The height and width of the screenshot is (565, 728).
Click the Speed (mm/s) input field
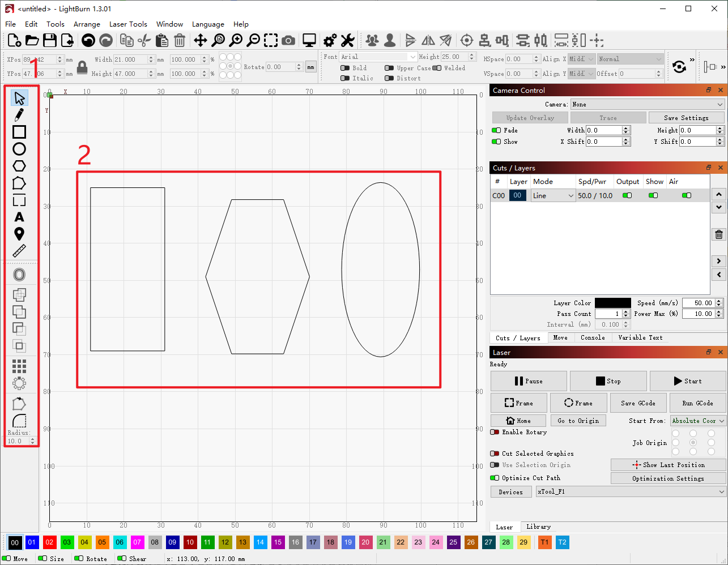699,303
